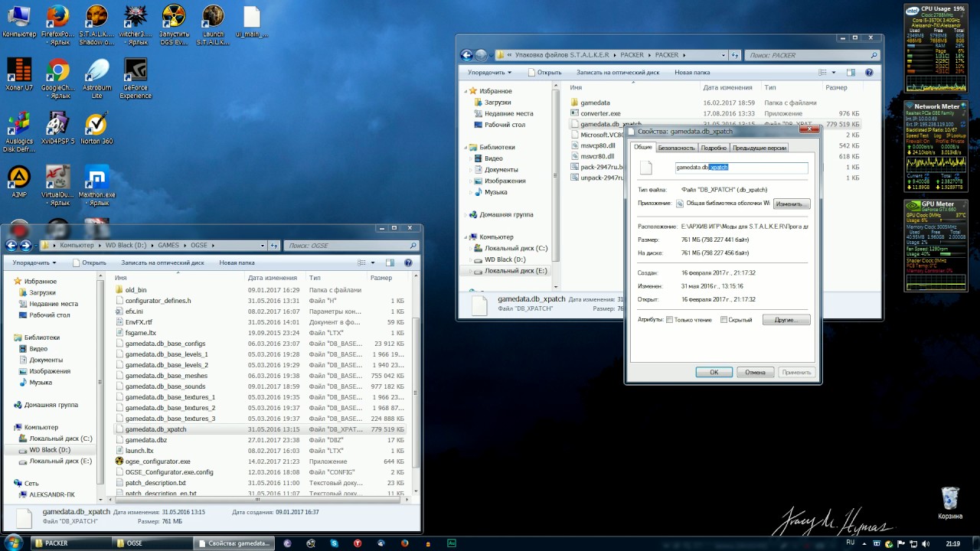
Task: Open help in the OGSE Explorer window
Action: tap(409, 262)
